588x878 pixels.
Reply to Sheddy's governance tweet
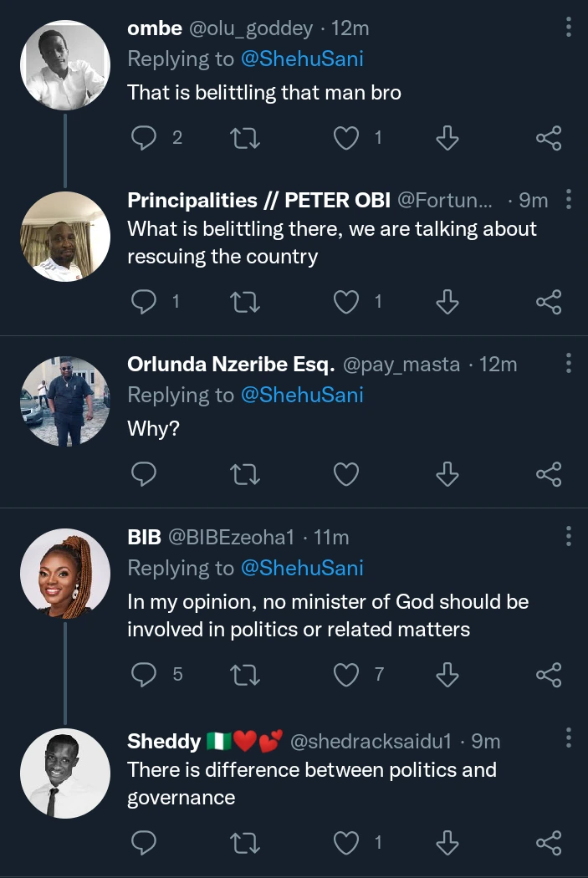point(145,841)
